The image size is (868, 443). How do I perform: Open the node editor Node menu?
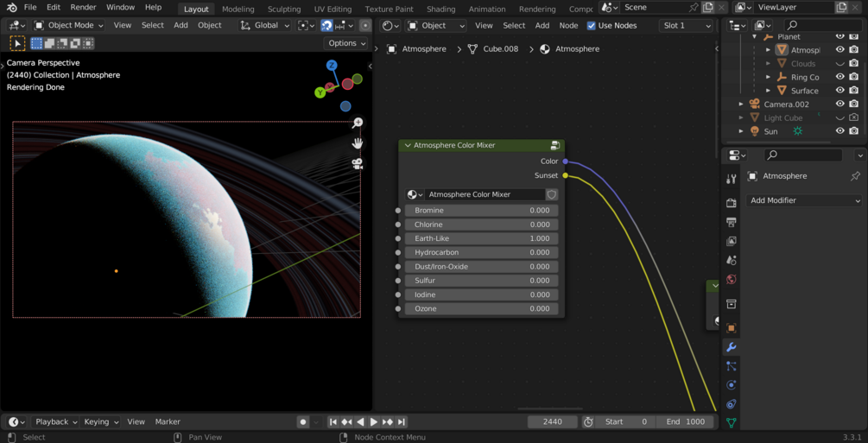[x=568, y=25]
